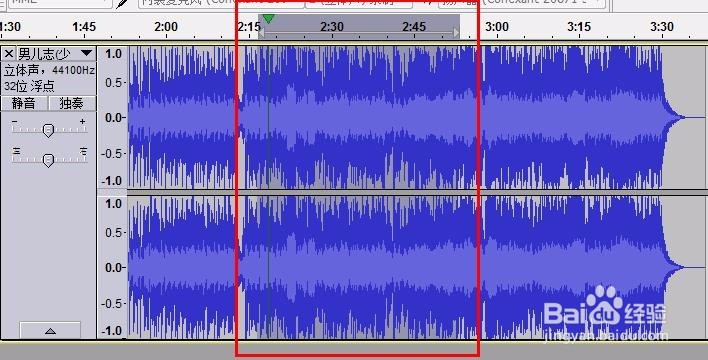This screenshot has width=708, height=360.
Task: Solo the track with 独奏 button
Action: tap(72, 103)
